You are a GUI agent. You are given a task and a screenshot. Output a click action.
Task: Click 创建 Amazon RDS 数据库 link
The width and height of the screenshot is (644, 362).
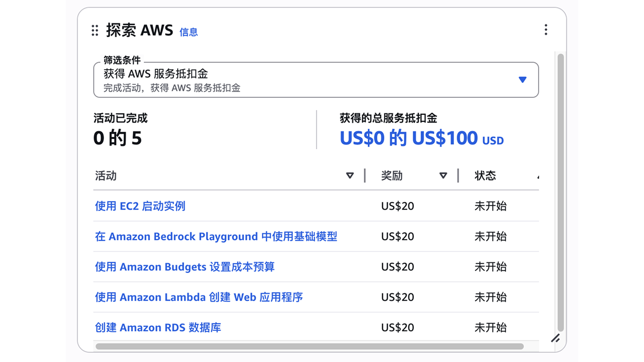click(158, 328)
